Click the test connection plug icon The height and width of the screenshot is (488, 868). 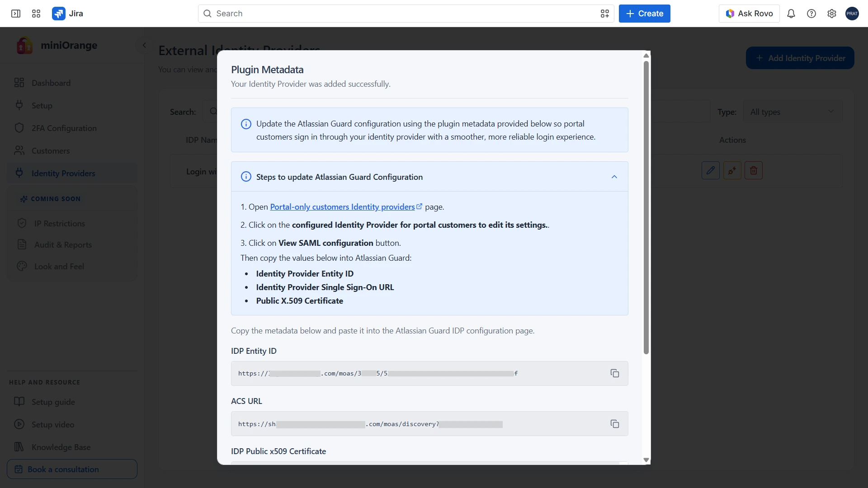click(x=732, y=170)
